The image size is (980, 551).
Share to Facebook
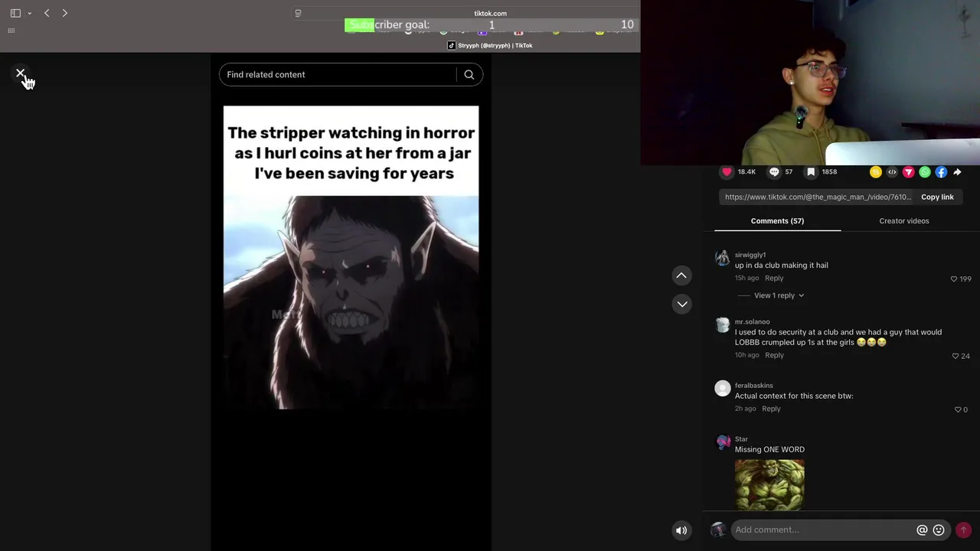point(941,172)
